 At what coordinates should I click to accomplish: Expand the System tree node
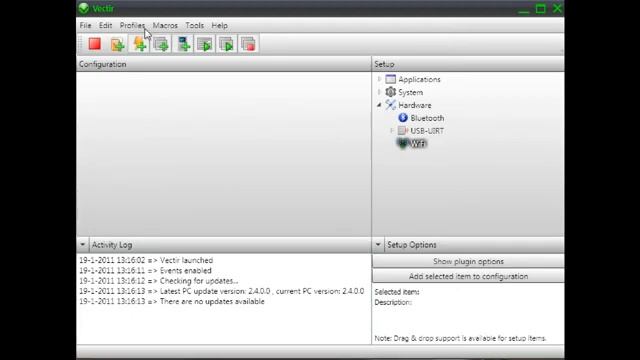379,92
